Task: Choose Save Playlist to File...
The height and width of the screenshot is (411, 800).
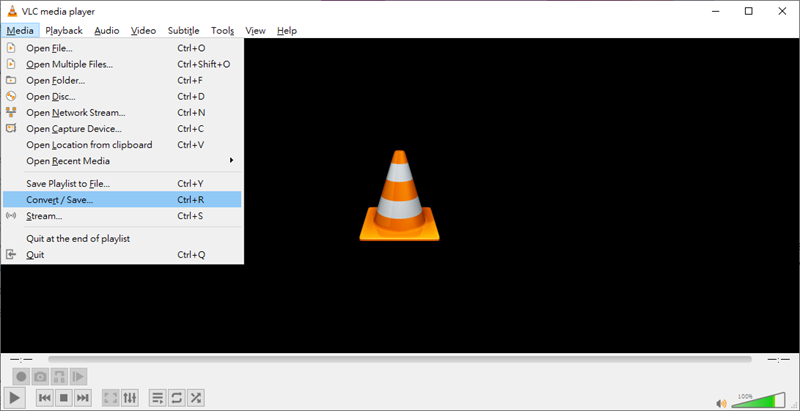Action: tap(122, 184)
